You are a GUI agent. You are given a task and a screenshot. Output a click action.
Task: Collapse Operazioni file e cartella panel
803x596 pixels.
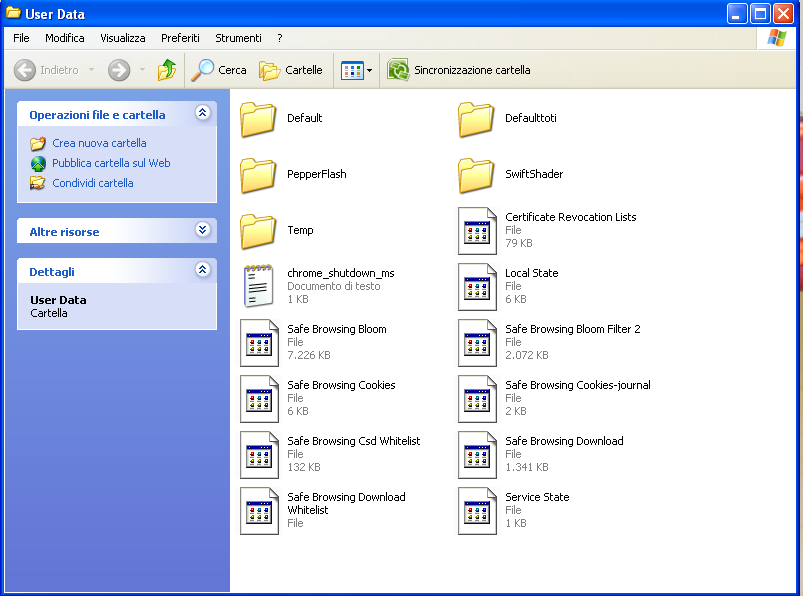(x=203, y=113)
